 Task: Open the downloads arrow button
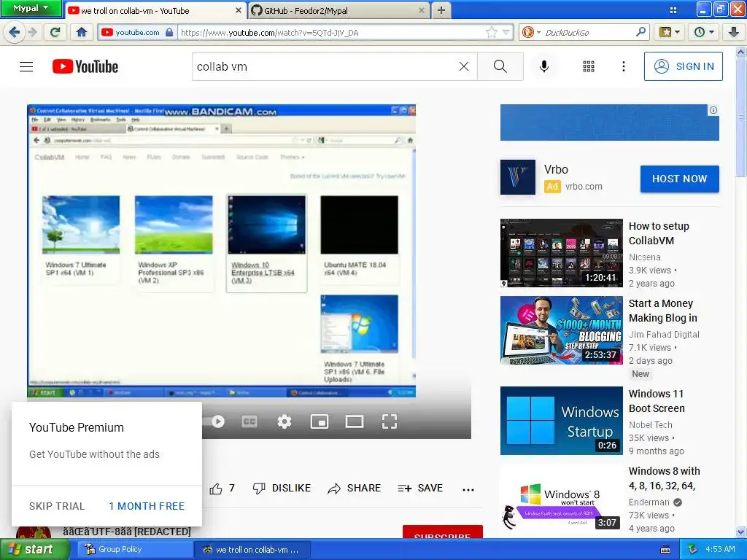734,32
